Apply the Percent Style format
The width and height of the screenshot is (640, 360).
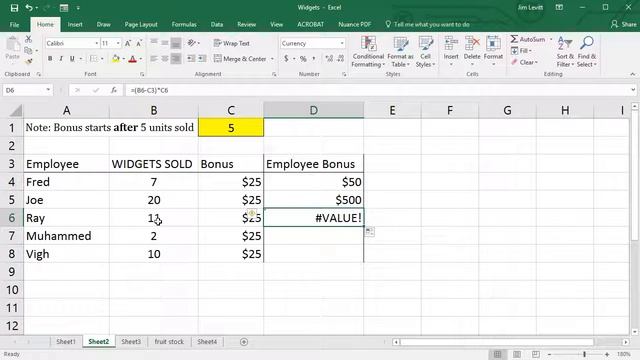pyautogui.click(x=303, y=59)
